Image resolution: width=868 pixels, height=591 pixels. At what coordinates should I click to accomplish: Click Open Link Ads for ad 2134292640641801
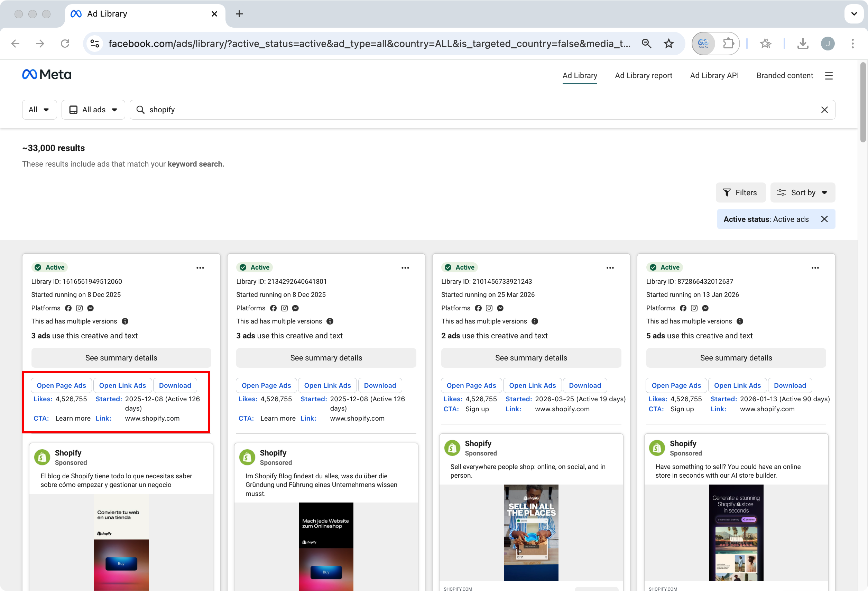point(327,386)
